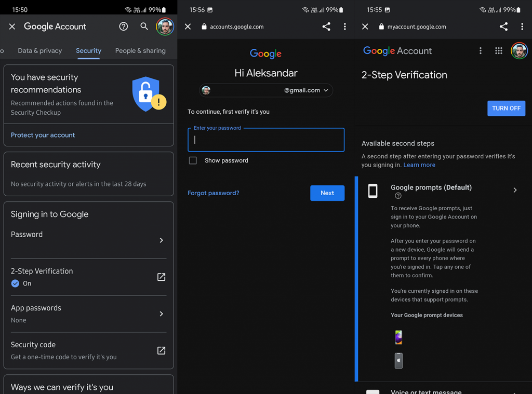The height and width of the screenshot is (394, 532).
Task: Tap the lock icon beside myaccount.google.com
Action: tap(381, 26)
